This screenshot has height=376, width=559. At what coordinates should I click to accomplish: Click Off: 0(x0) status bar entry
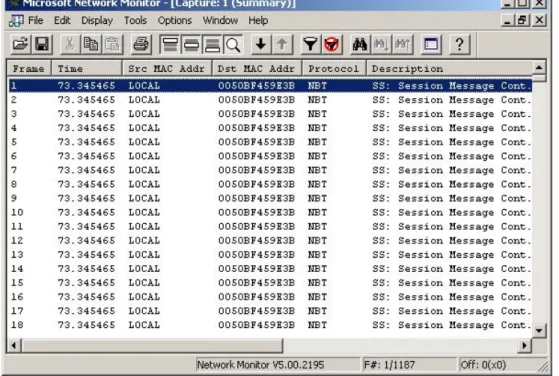tap(483, 365)
